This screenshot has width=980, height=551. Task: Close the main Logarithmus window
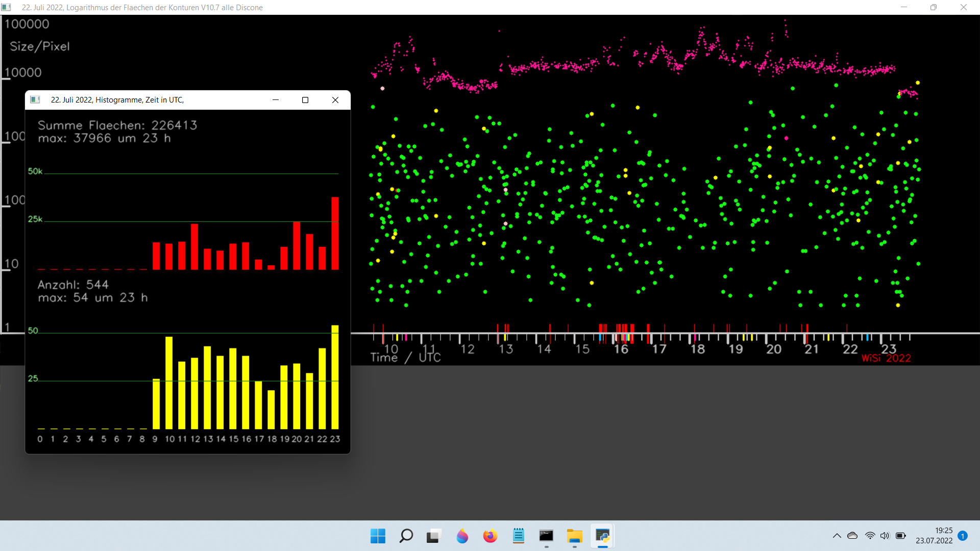964,7
